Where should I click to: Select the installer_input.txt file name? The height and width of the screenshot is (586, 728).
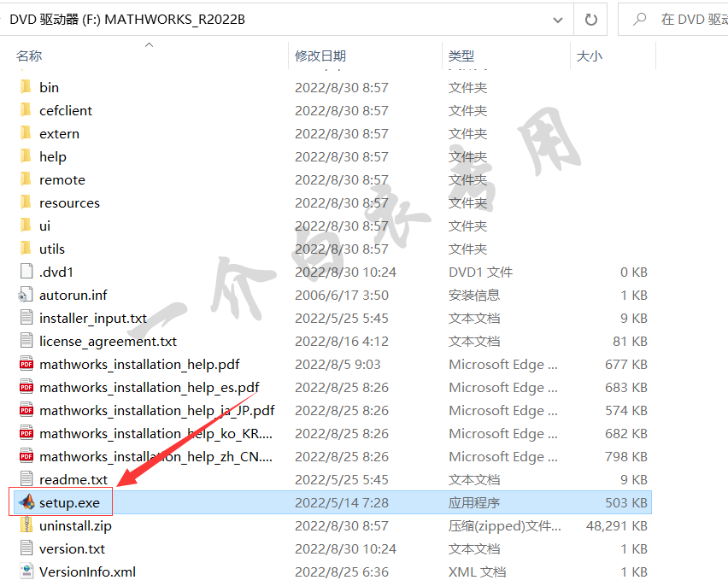click(93, 319)
